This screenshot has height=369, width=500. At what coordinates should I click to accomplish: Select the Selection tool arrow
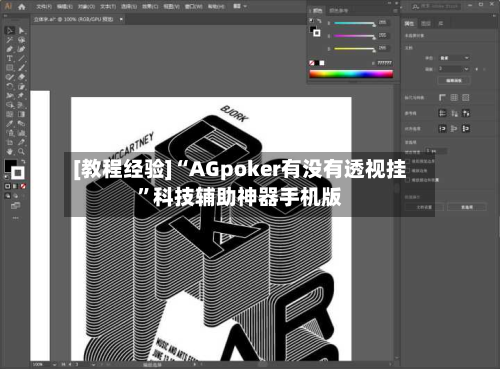point(10,31)
